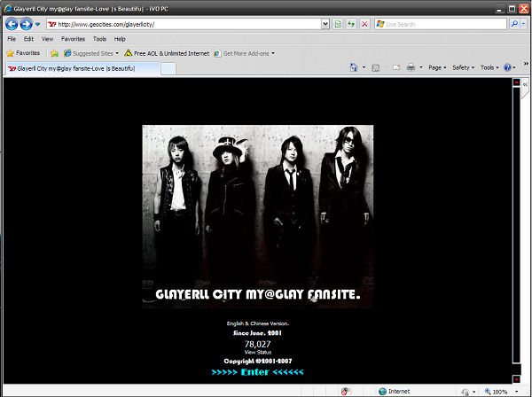Click the Help question mark icon
Image resolution: width=532 pixels, height=397 pixels.
508,67
